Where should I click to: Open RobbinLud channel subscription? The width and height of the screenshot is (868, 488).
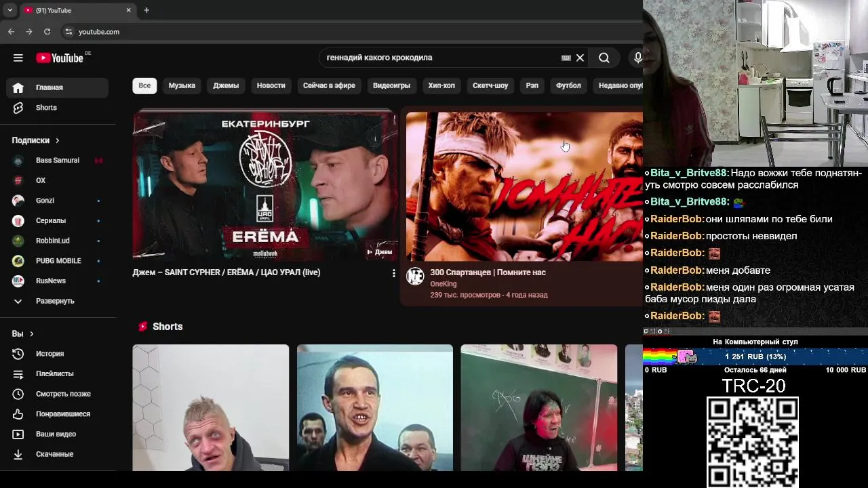[x=58, y=241]
